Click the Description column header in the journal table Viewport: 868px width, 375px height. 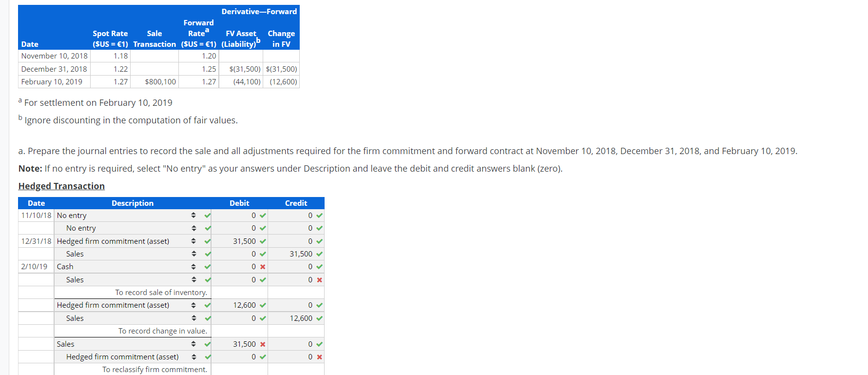point(133,203)
